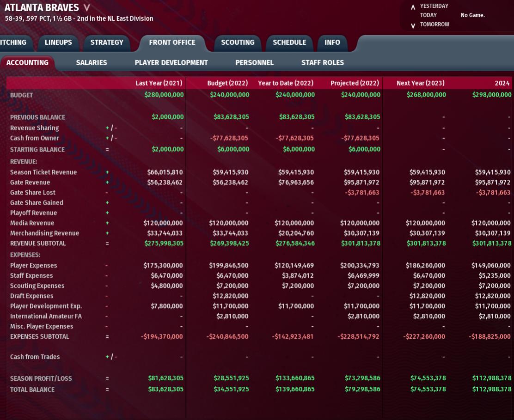
Task: Click the Total Balance row label
Action: pos(32,390)
